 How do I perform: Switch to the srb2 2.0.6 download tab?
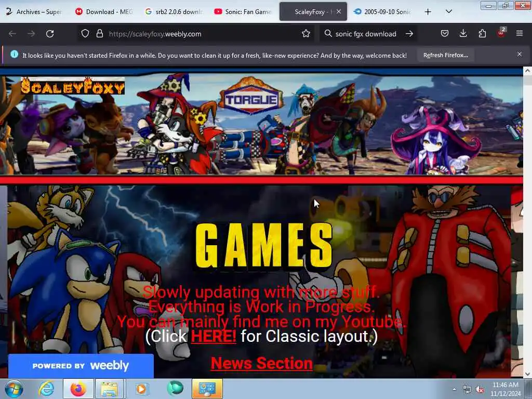[174, 12]
